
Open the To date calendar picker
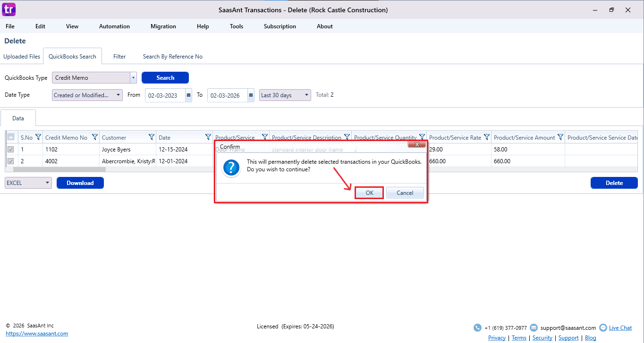(x=251, y=95)
